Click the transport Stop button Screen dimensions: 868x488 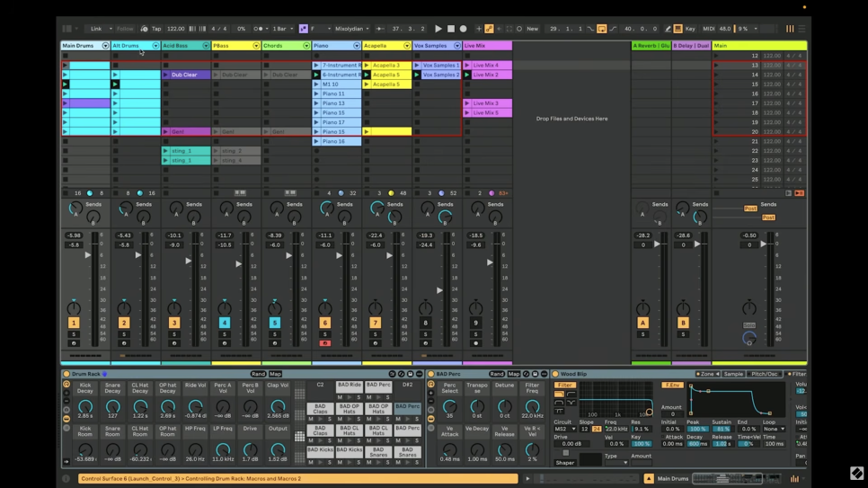tap(450, 29)
